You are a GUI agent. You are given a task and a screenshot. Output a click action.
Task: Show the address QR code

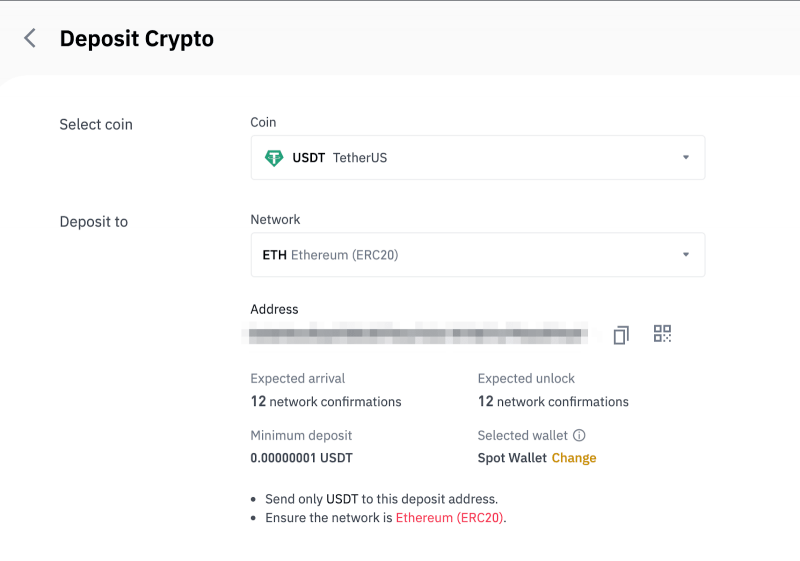tap(662, 334)
